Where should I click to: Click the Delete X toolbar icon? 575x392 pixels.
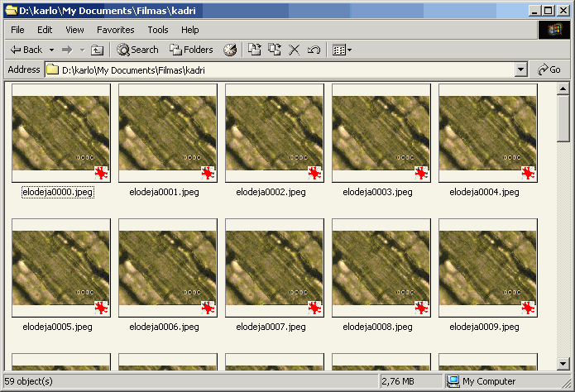pos(294,50)
